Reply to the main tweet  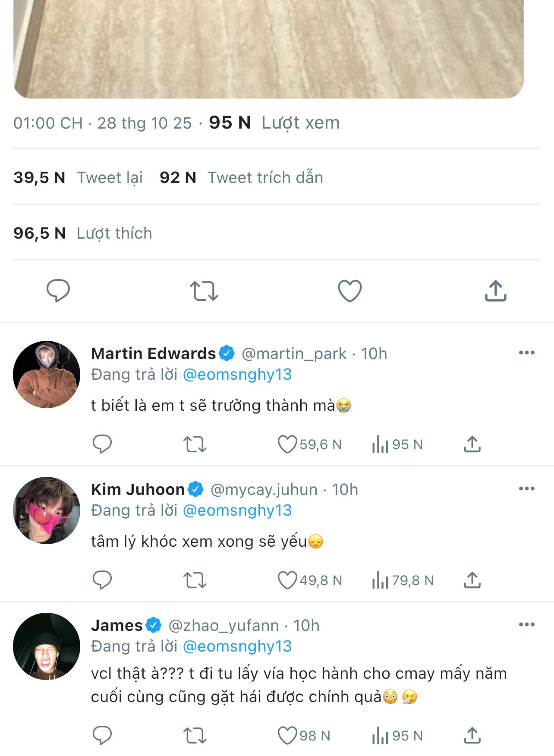pos(58,290)
